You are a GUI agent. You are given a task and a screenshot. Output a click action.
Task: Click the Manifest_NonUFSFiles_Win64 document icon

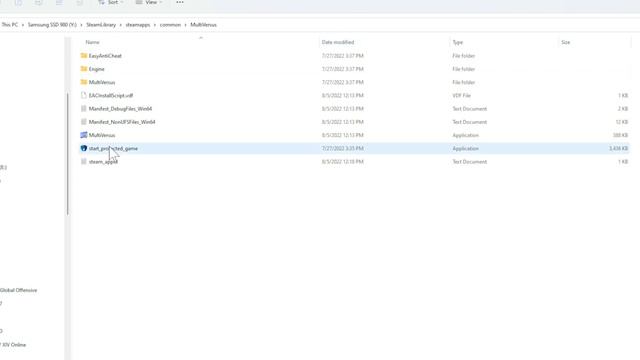pyautogui.click(x=84, y=122)
